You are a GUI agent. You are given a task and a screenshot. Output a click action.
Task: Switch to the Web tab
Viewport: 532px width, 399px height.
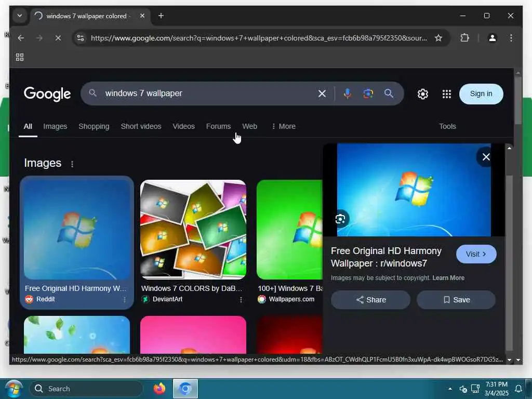click(x=249, y=127)
